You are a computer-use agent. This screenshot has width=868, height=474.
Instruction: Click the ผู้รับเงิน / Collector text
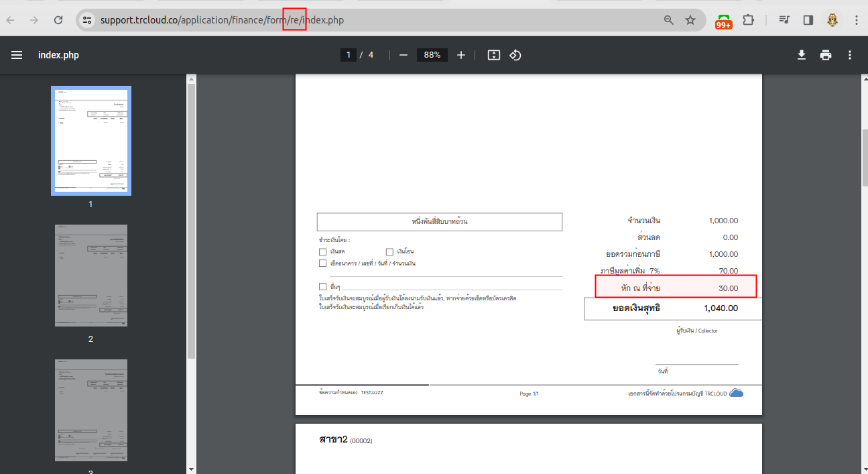[697, 331]
